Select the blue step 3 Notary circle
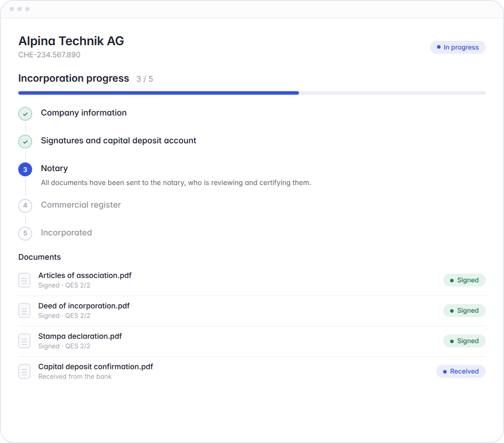This screenshot has height=443, width=504. tap(25, 169)
